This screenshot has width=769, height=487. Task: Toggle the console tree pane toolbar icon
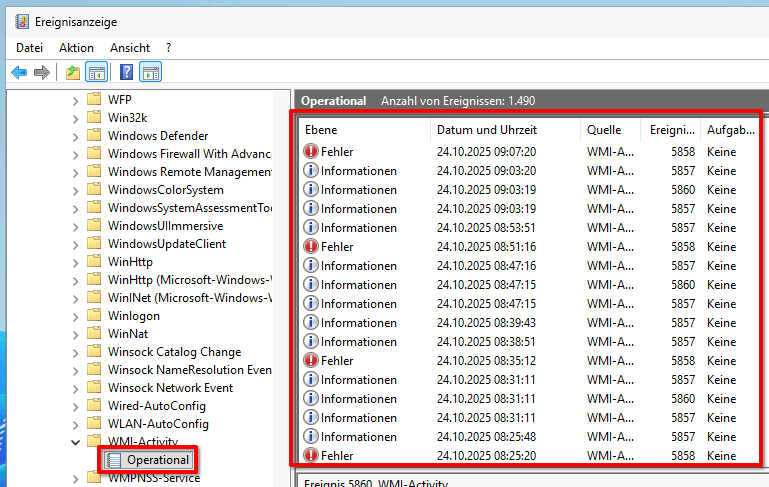[97, 72]
